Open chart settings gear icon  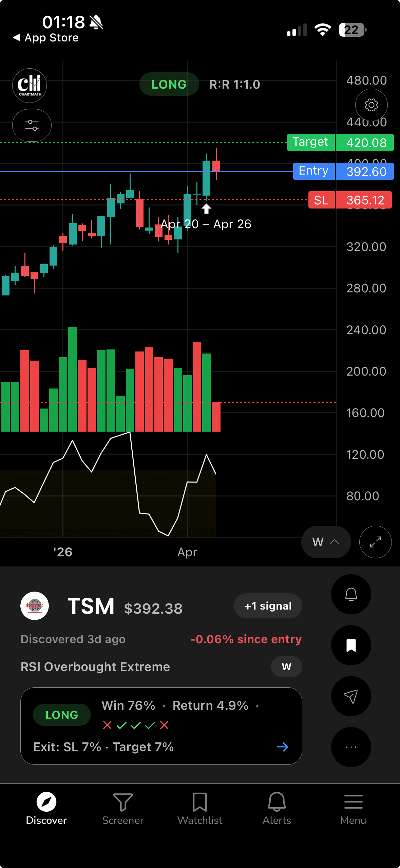tap(372, 105)
